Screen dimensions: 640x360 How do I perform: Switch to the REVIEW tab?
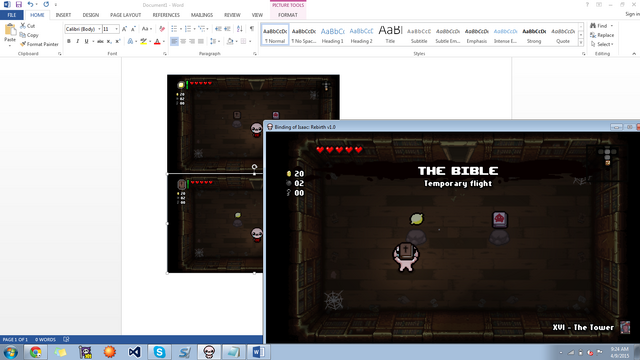pyautogui.click(x=232, y=15)
